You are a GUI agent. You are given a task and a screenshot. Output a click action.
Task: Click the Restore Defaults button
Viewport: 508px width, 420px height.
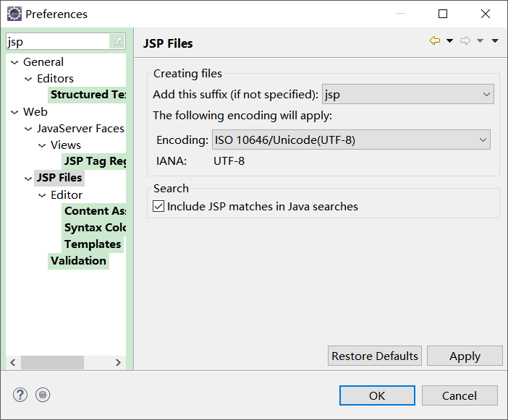coord(375,356)
